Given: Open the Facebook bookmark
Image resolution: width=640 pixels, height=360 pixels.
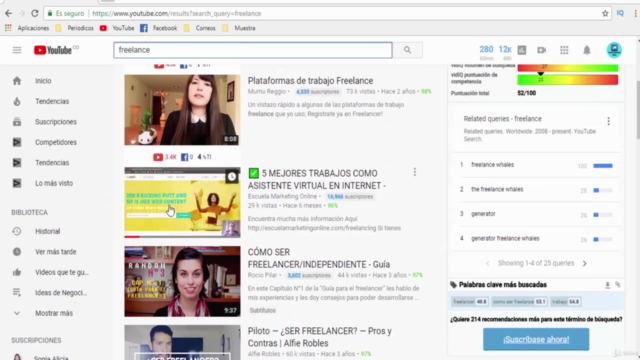Looking at the screenshot, I should point(159,28).
